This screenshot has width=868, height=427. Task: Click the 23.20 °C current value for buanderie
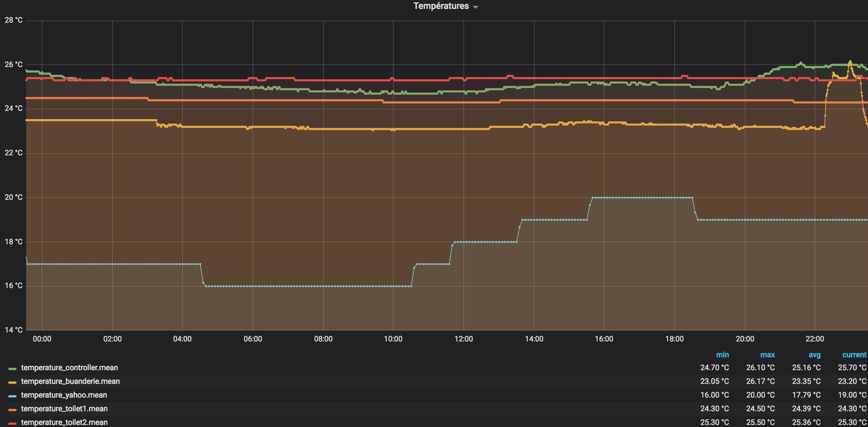tap(852, 381)
